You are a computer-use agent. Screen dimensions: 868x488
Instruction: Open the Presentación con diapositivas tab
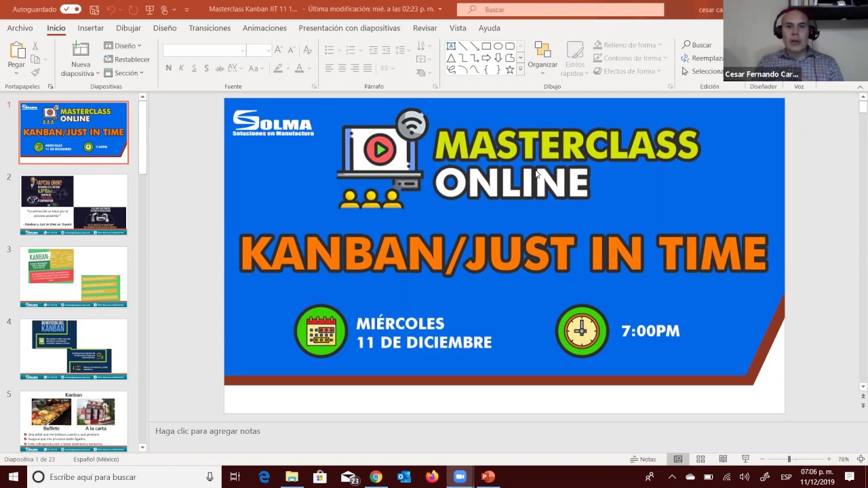pyautogui.click(x=349, y=28)
